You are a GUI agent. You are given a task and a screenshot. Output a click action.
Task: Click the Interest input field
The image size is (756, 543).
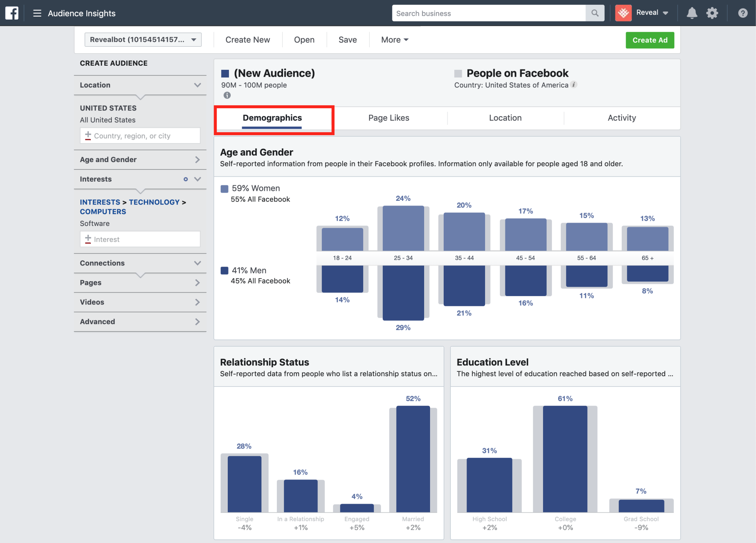point(140,239)
